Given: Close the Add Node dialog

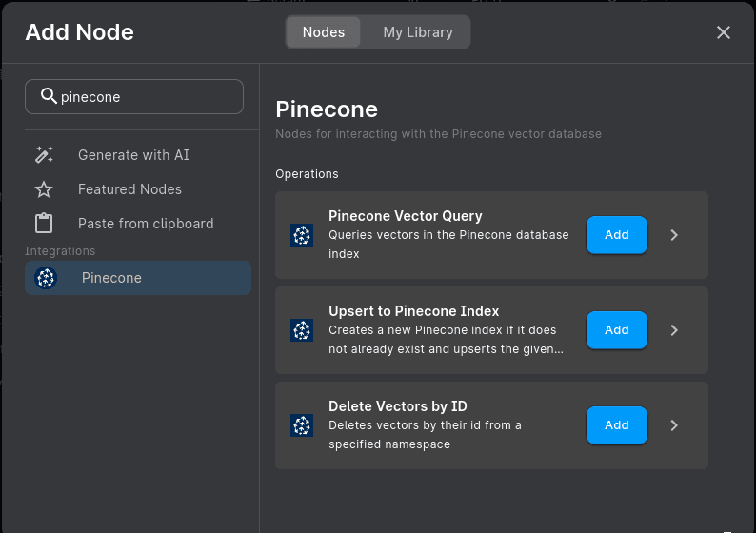Looking at the screenshot, I should pyautogui.click(x=724, y=32).
